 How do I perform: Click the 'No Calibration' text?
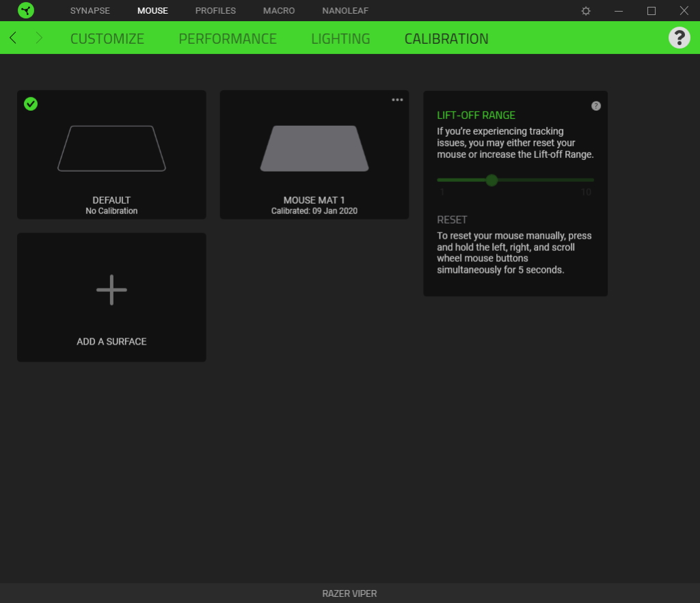click(x=111, y=211)
